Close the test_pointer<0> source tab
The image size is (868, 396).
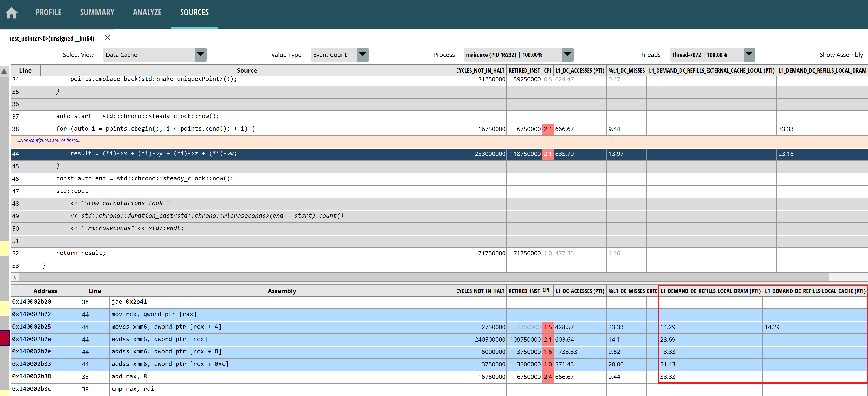[107, 37]
